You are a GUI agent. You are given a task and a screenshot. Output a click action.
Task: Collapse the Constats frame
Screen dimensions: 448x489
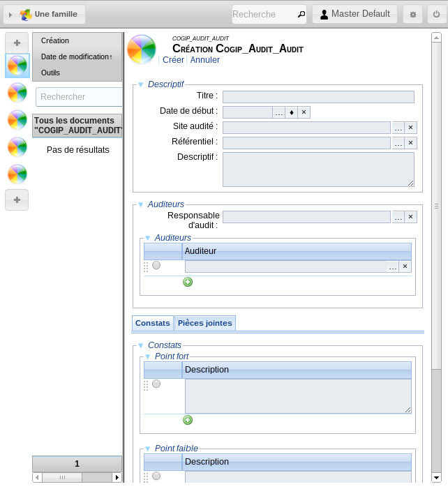point(141,345)
